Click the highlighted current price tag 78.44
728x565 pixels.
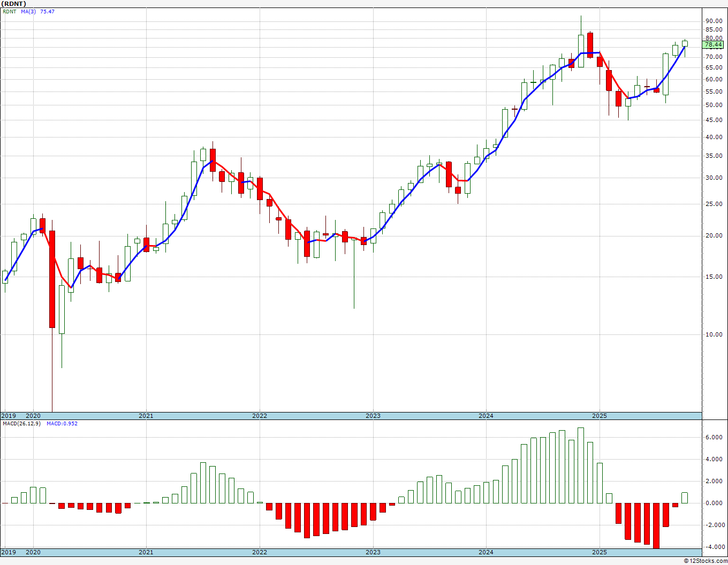point(714,45)
